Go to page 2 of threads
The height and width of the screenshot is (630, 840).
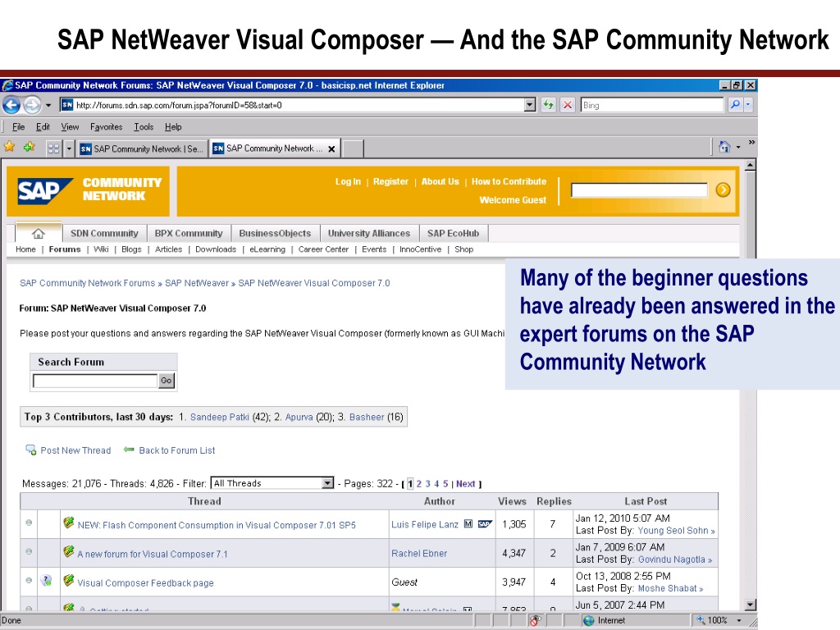[419, 484]
